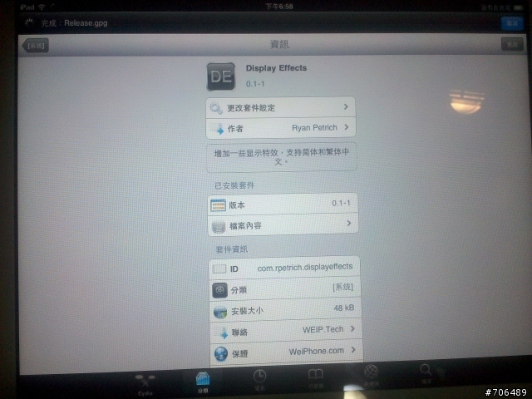
Task: Tap the blue button in the top status bar
Action: [x=512, y=23]
